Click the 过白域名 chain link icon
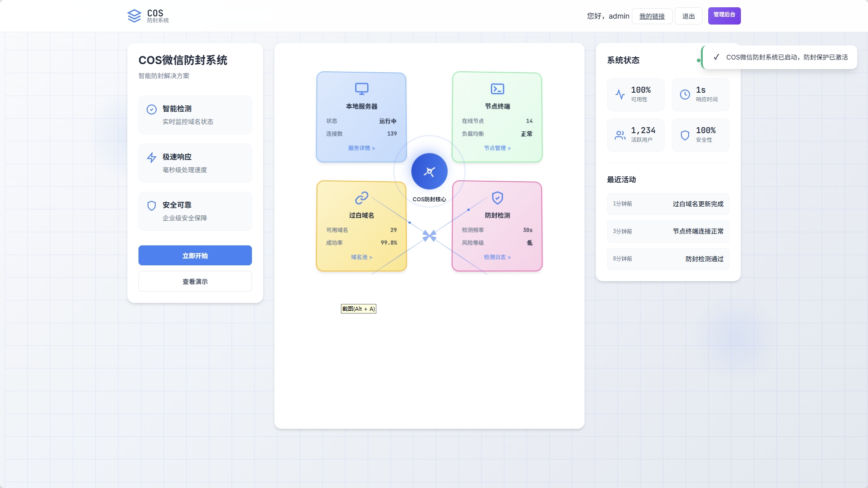 click(361, 198)
